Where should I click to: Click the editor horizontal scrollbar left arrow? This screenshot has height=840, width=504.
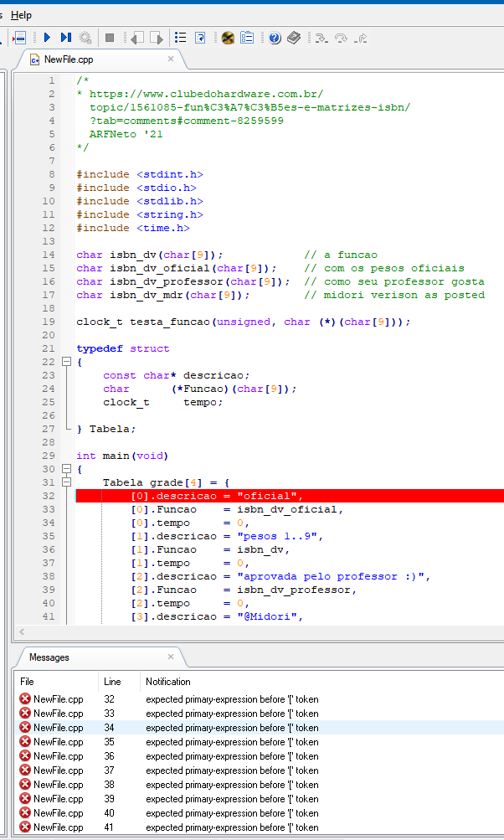click(x=22, y=632)
